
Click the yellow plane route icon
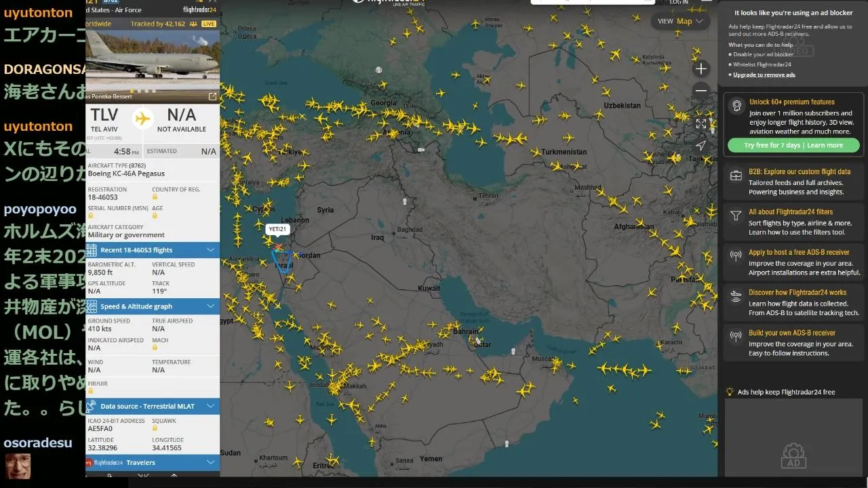[142, 119]
